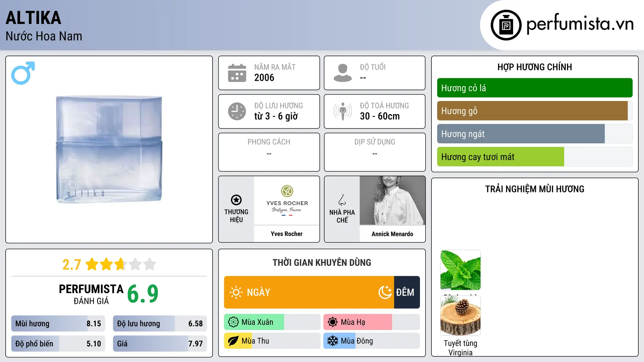Click the Nước Hoa Nam subtitle
644x362 pixels.
pyautogui.click(x=44, y=36)
